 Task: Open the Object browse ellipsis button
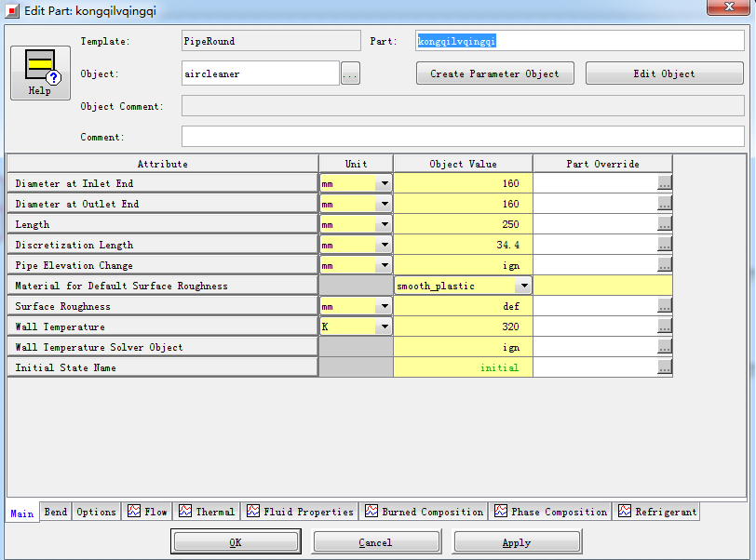click(350, 74)
